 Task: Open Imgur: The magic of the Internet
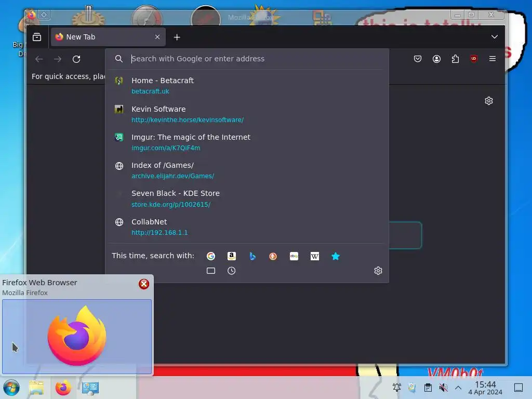tap(247, 142)
